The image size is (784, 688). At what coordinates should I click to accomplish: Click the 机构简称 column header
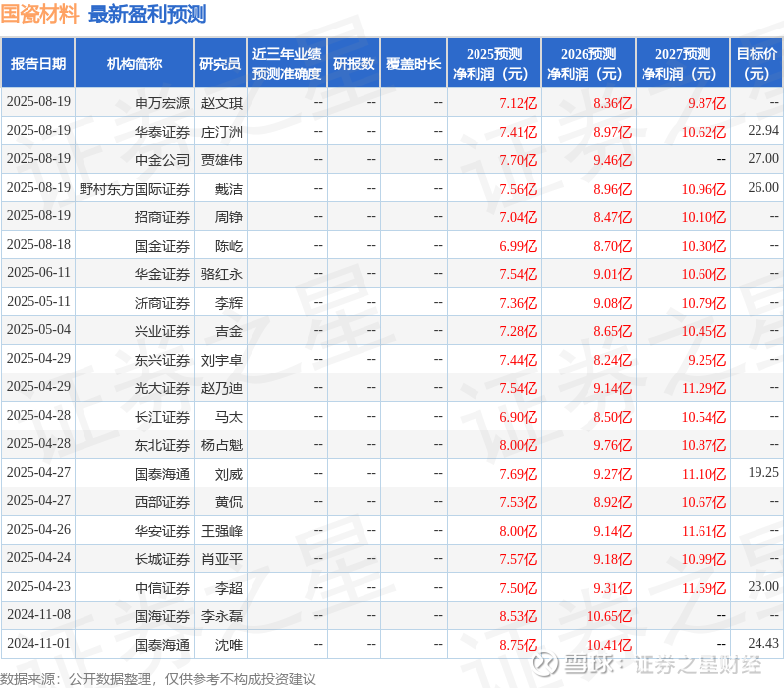pyautogui.click(x=134, y=64)
